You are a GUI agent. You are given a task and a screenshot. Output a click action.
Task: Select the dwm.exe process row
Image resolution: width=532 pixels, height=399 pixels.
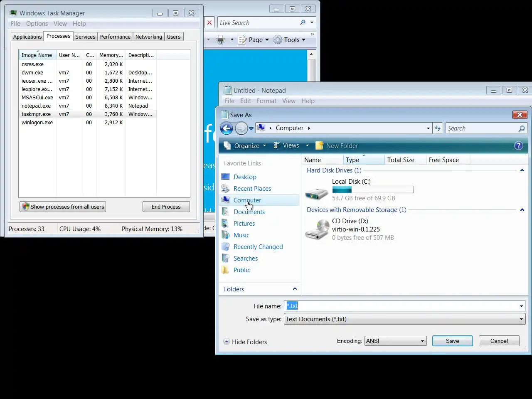88,73
